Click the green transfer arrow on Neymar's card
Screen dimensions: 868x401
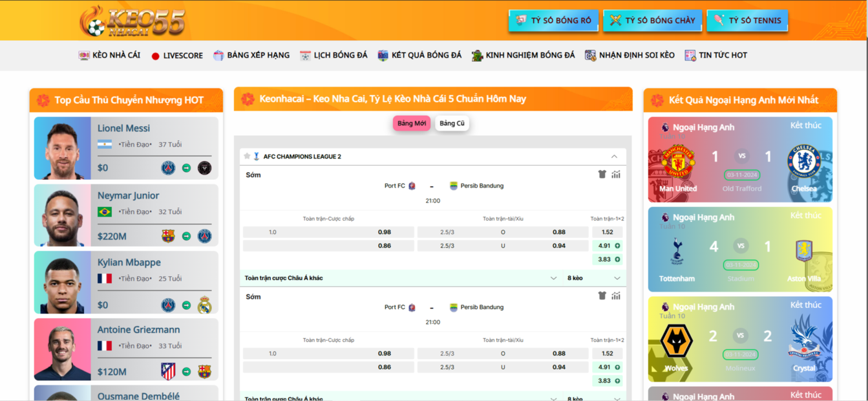point(186,236)
